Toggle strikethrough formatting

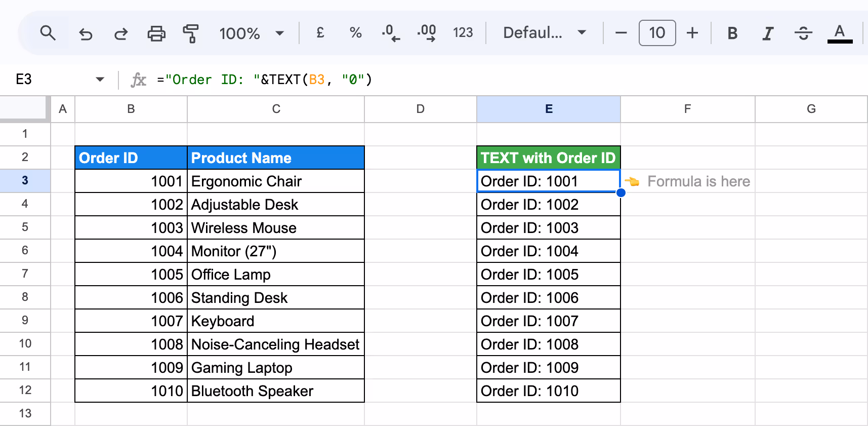(803, 33)
